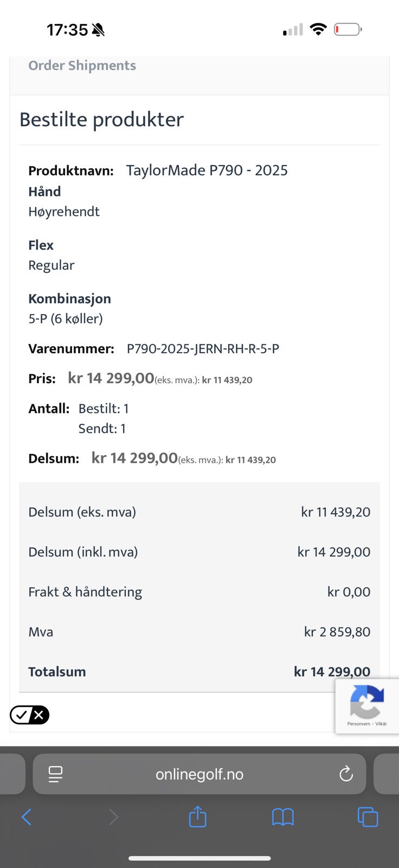This screenshot has height=868, width=399.
Task: Tap the Personvern link in reCAPTCHA badge
Action: coord(358,724)
